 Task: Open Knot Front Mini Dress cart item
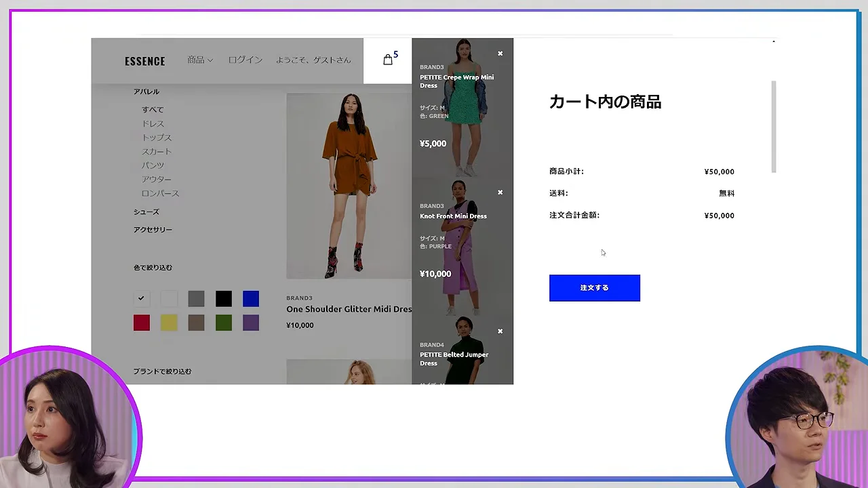coord(462,246)
